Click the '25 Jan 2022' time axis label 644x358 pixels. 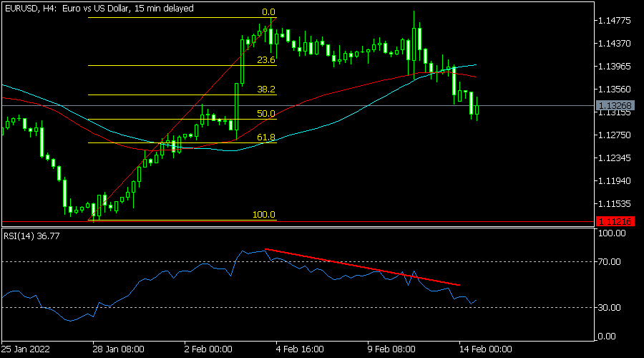[x=25, y=349]
